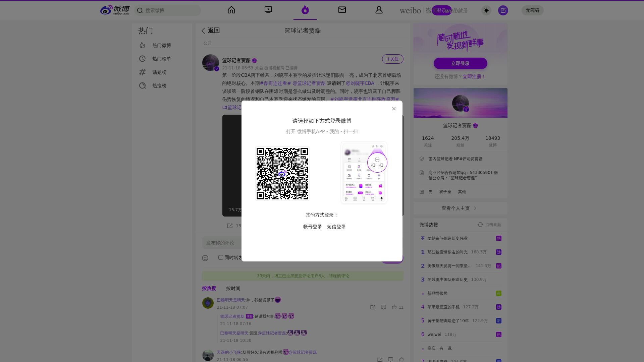The width and height of the screenshot is (644, 362).
Task: Open 热门榜单 in the sidebar
Action: (162, 59)
